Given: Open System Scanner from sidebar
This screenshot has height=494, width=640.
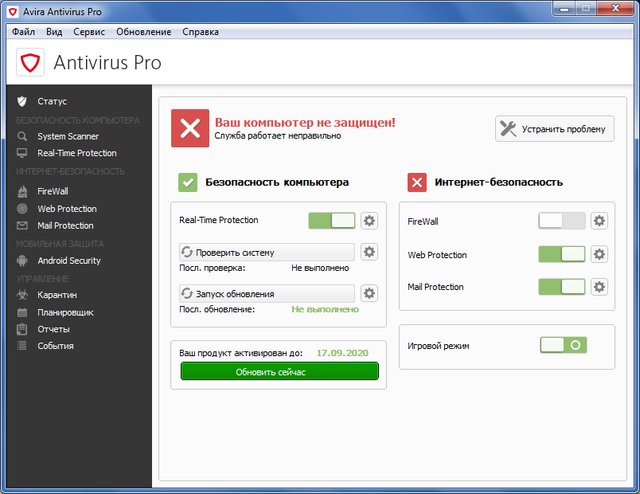Looking at the screenshot, I should pos(68,136).
